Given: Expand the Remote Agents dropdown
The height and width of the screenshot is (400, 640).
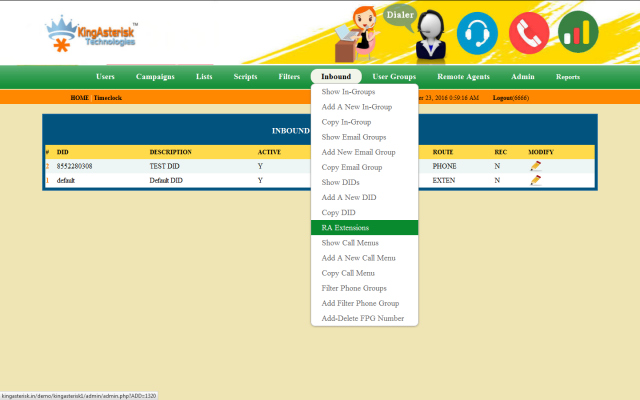Looking at the screenshot, I should 463,77.
